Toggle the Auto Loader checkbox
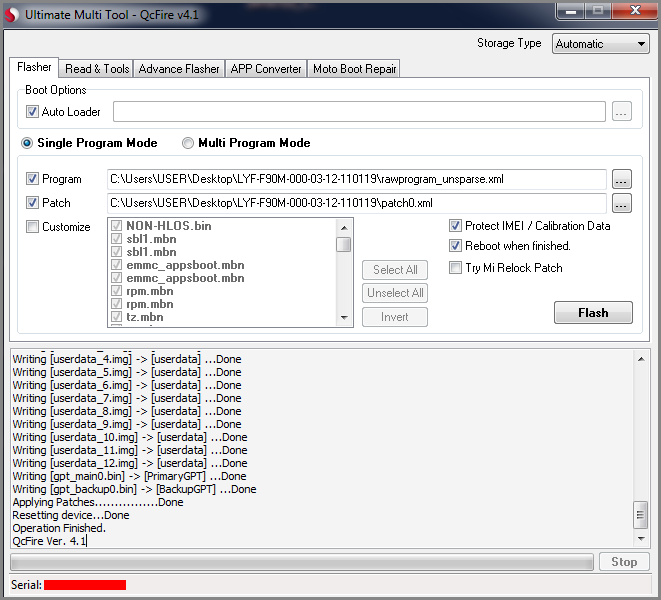This screenshot has width=661, height=600. pos(33,112)
